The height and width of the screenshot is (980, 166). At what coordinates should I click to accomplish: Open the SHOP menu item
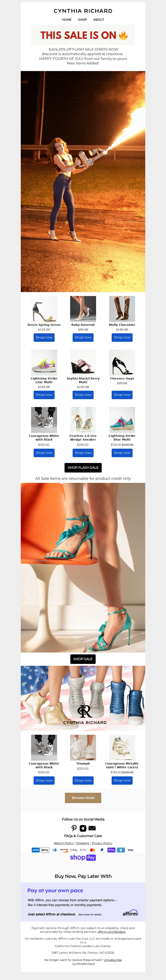click(x=82, y=19)
